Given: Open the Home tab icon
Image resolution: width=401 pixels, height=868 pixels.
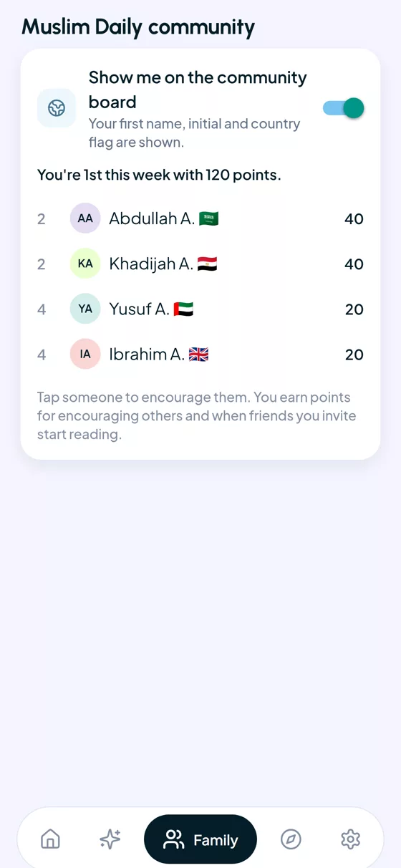Looking at the screenshot, I should [x=50, y=839].
